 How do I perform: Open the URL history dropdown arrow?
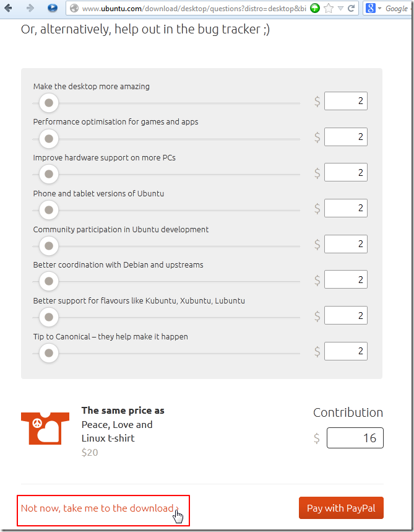(340, 9)
